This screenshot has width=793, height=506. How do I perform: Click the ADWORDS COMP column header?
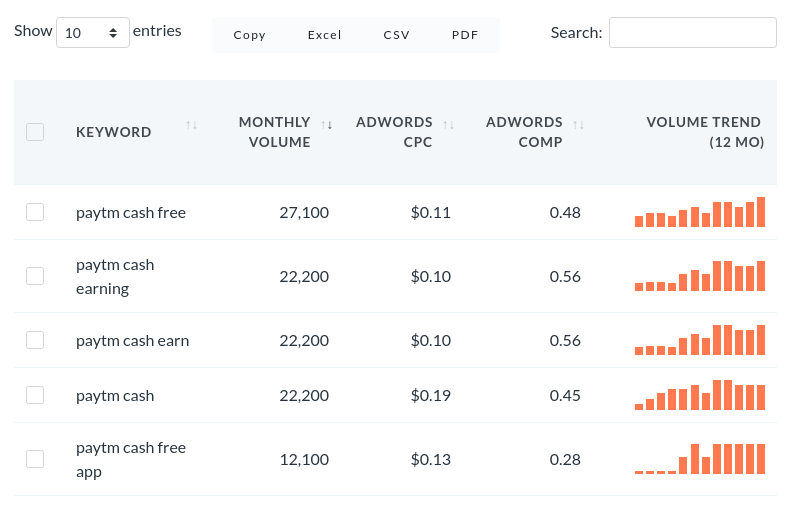(x=524, y=132)
